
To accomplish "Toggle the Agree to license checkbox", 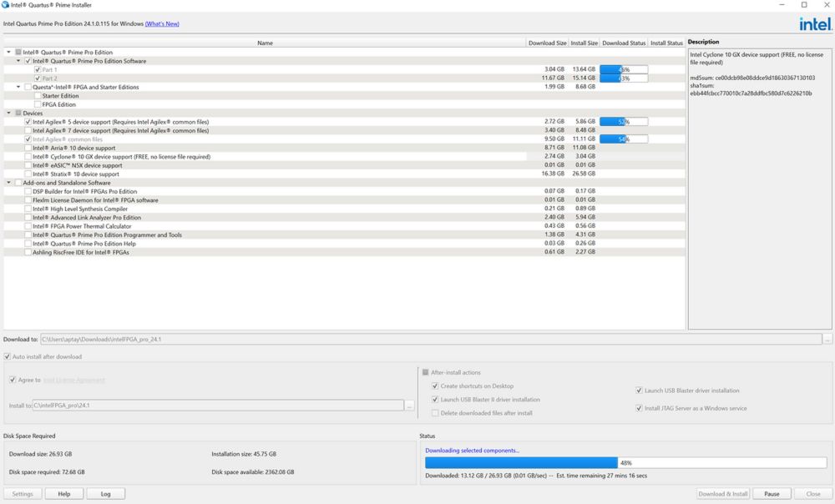I will 13,380.
